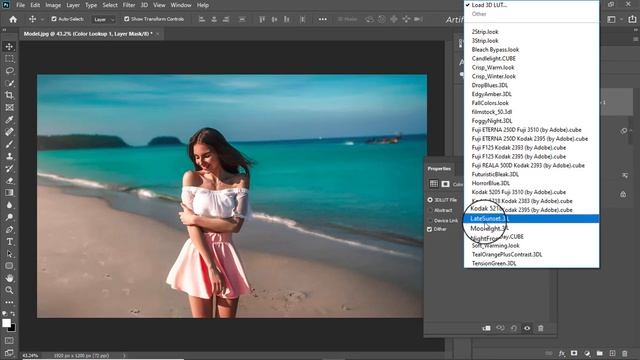Click the background color swatch
This screenshot has width=640, height=360.
pos(12,328)
